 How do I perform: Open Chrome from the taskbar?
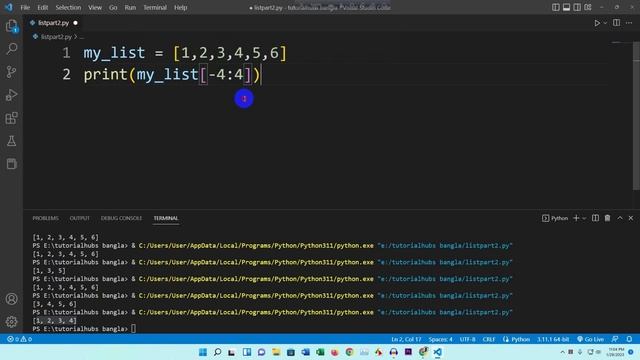click(x=349, y=352)
